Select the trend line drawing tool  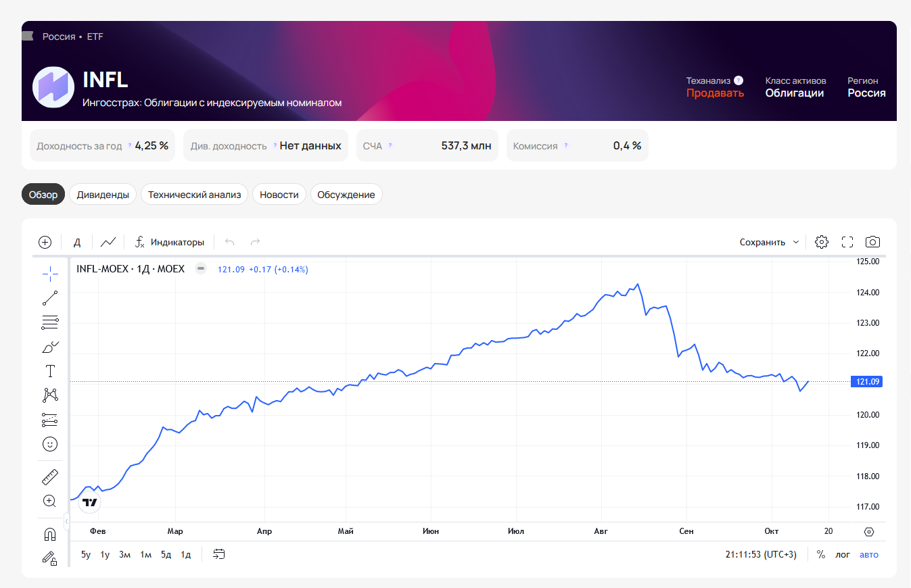point(50,298)
